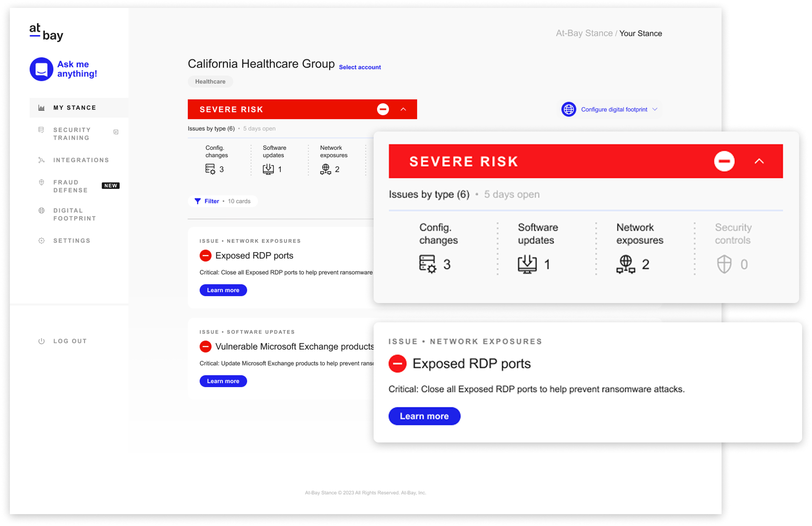Viewport: 812px width, 526px height.
Task: Open the Configure digital footprint dropdown arrow
Action: point(655,109)
